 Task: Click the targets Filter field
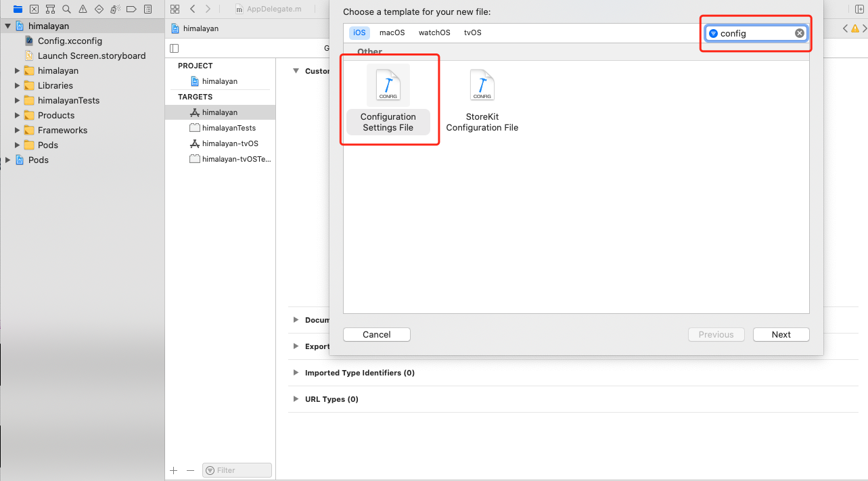237,470
